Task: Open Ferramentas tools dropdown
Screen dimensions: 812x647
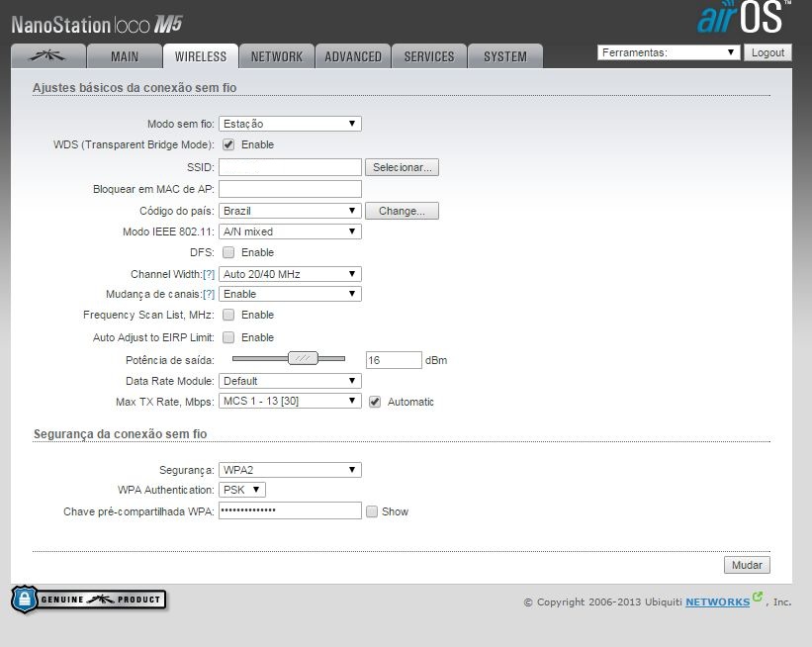Action: coord(668,52)
